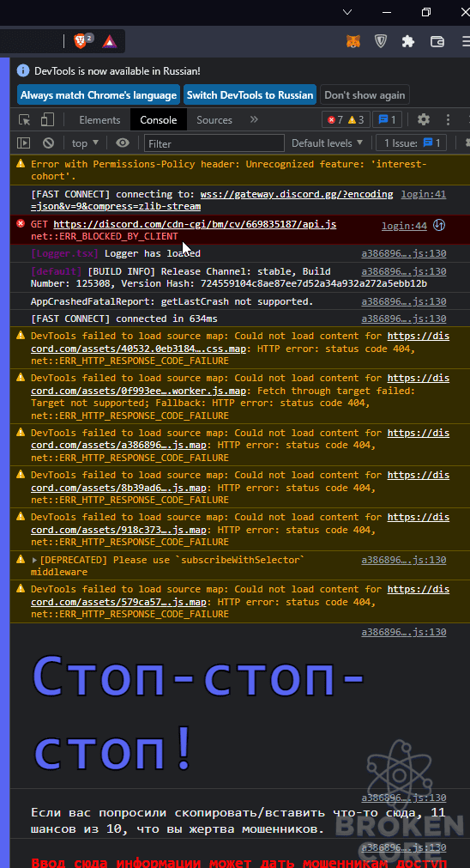
Task: Open the wss://gateway.discord.gg link
Action: 213,200
